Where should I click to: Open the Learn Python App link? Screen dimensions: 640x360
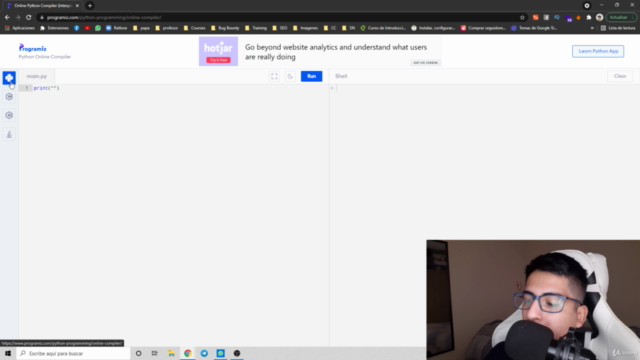[598, 51]
